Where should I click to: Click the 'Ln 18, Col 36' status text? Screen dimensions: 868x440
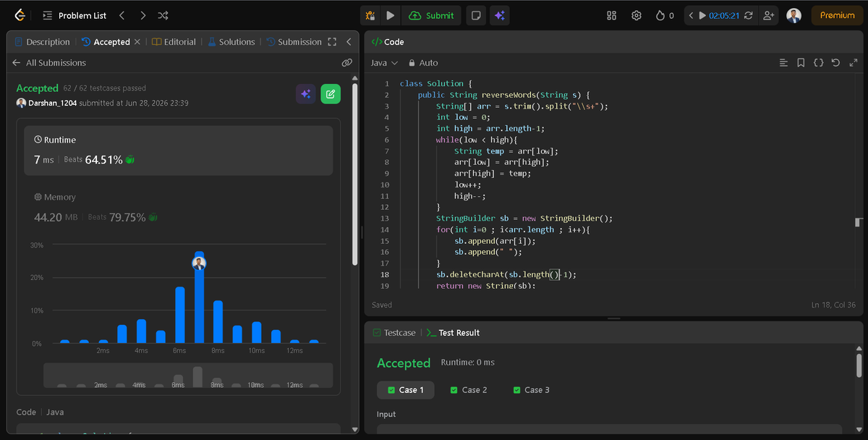click(833, 305)
